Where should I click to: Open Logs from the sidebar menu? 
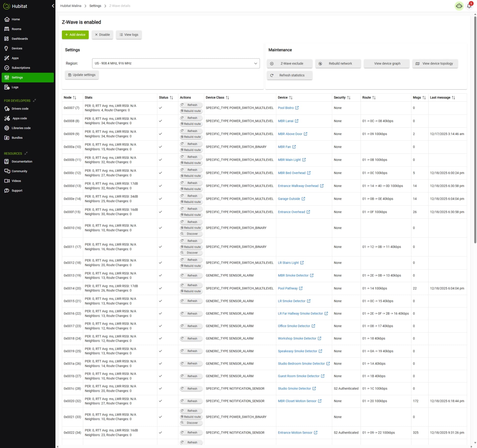click(x=15, y=87)
